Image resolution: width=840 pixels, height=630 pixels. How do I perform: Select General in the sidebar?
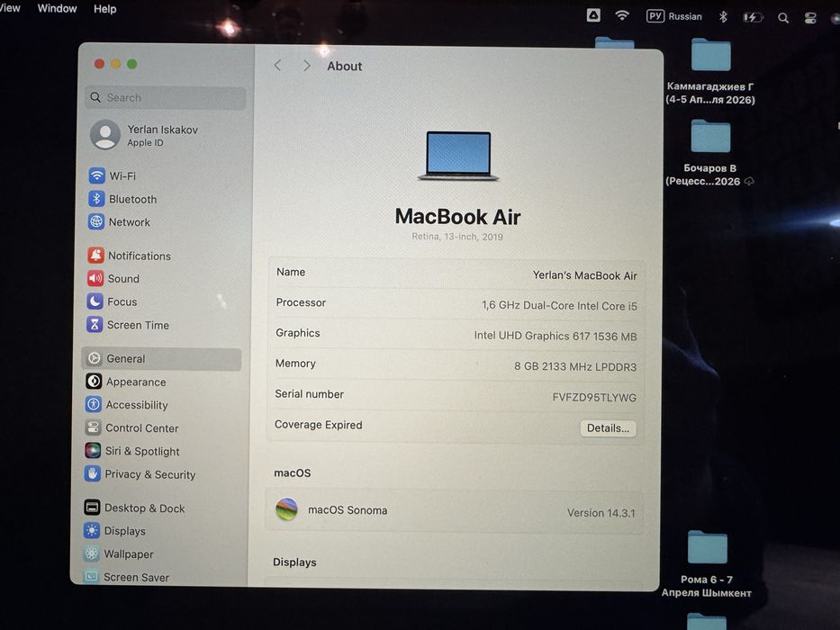point(161,358)
